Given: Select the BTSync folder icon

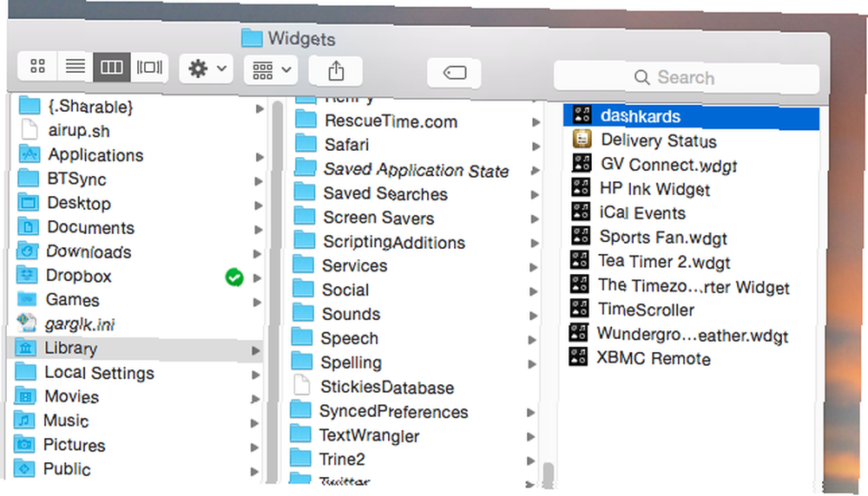Looking at the screenshot, I should click(29, 178).
